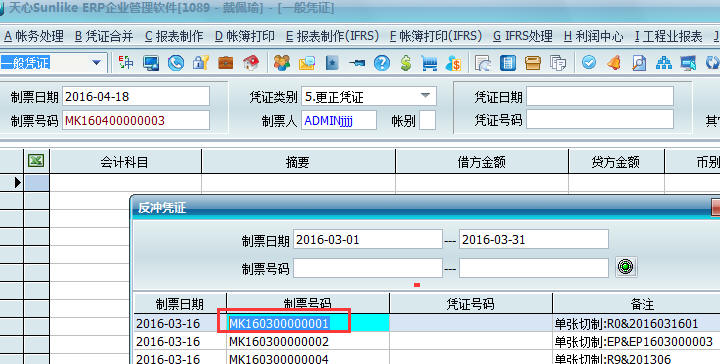Open the H 利润中心 menu
Image resolution: width=720 pixels, height=364 pixels.
tap(593, 36)
